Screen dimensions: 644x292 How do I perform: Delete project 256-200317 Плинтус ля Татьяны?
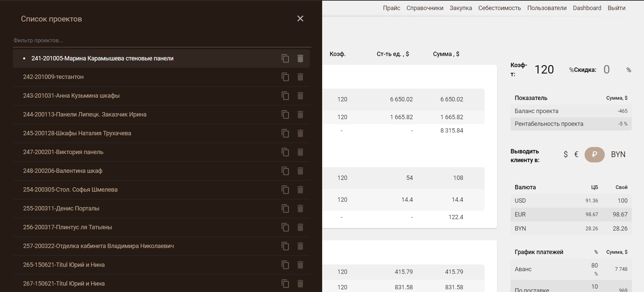coord(300,228)
